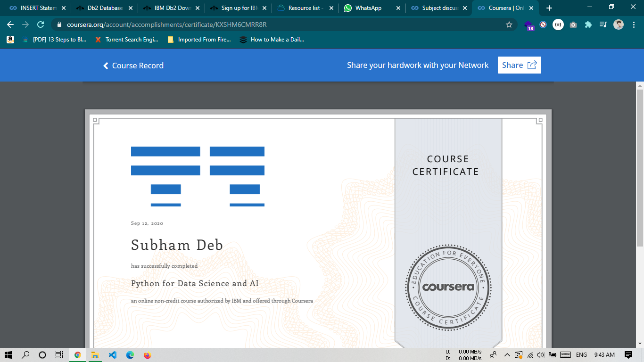The width and height of the screenshot is (644, 362).
Task: Open the Wi-Fi network icon
Action: [x=530, y=355]
